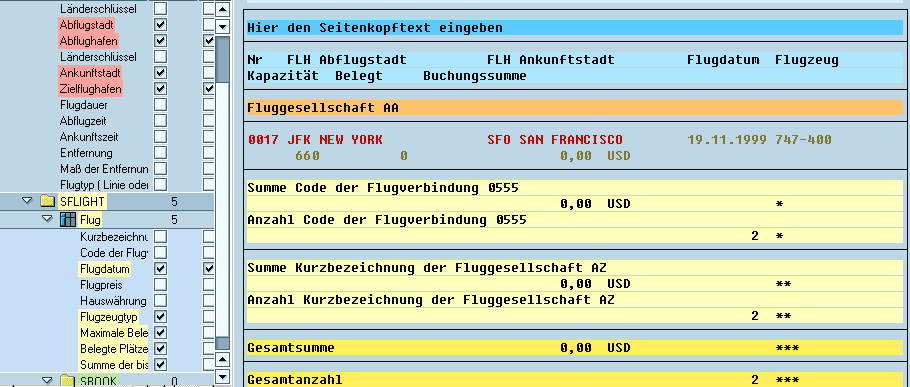The image size is (910, 387).
Task: Click the Kapazität column header
Action: pyautogui.click(x=283, y=76)
